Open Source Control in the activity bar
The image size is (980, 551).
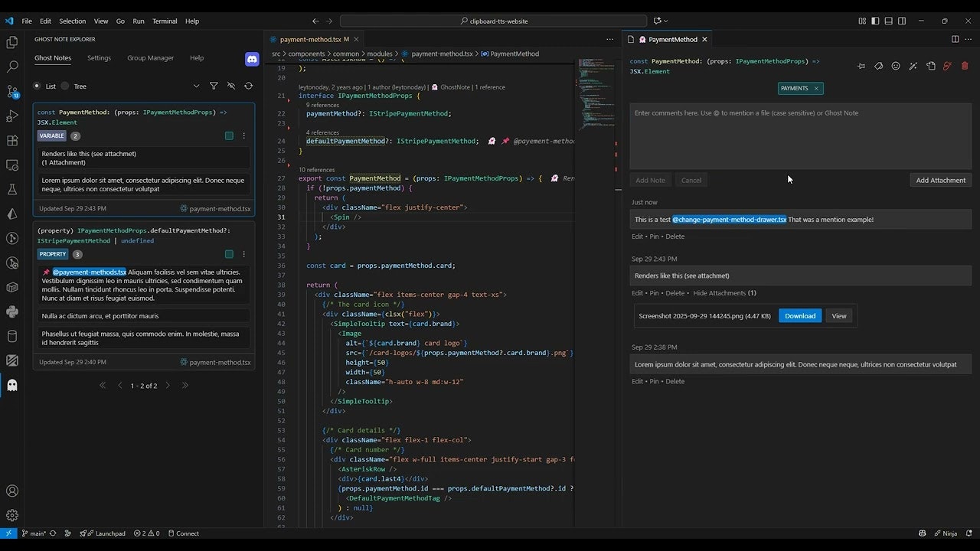(12, 92)
